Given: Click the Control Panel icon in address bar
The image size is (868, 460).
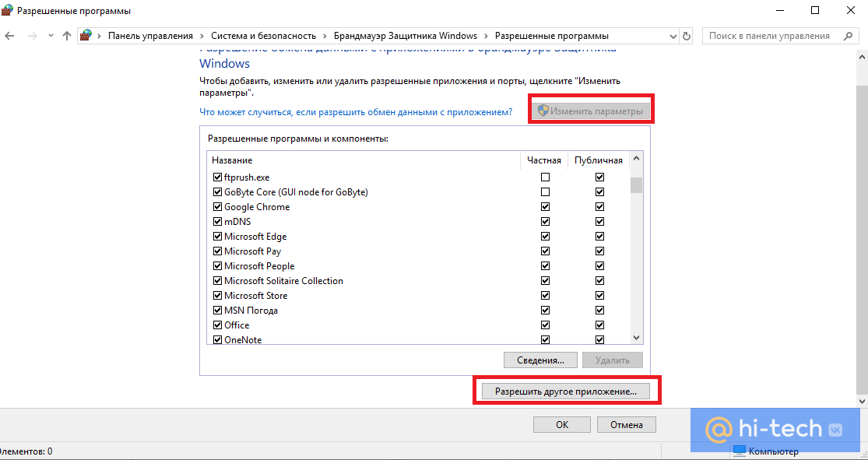Looking at the screenshot, I should [87, 36].
